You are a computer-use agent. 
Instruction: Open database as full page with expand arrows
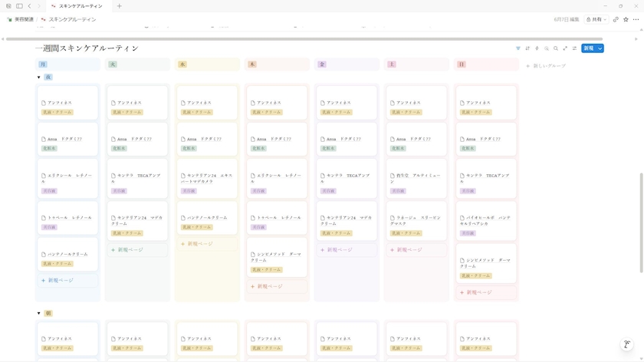pos(565,48)
